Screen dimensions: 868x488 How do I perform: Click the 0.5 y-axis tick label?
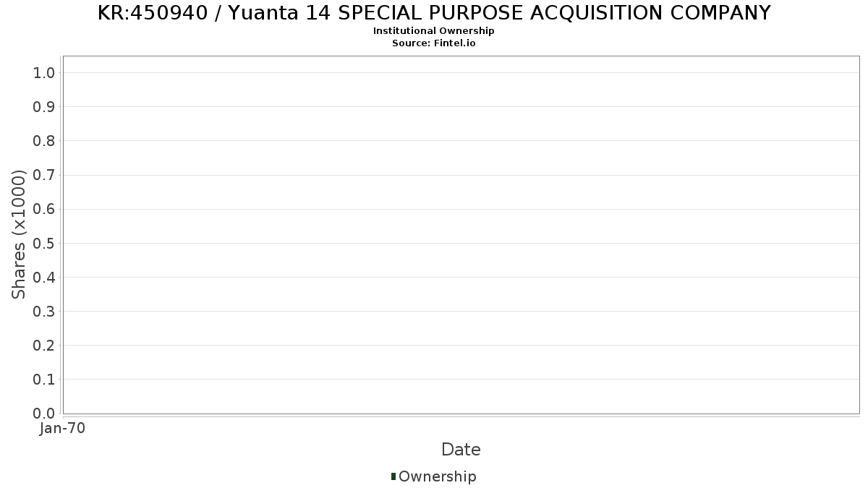(44, 243)
